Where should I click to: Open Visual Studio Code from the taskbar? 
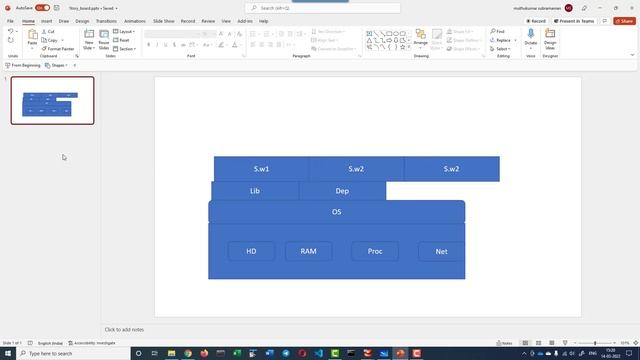[318, 353]
